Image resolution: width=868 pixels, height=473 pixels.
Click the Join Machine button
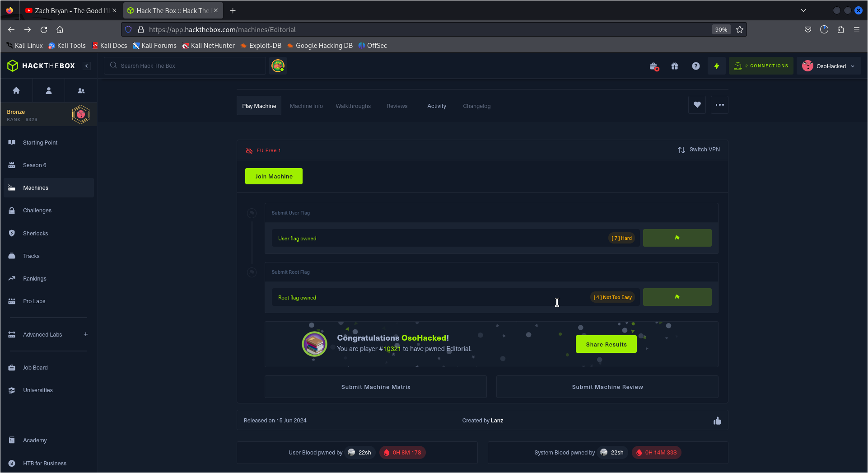tap(274, 176)
